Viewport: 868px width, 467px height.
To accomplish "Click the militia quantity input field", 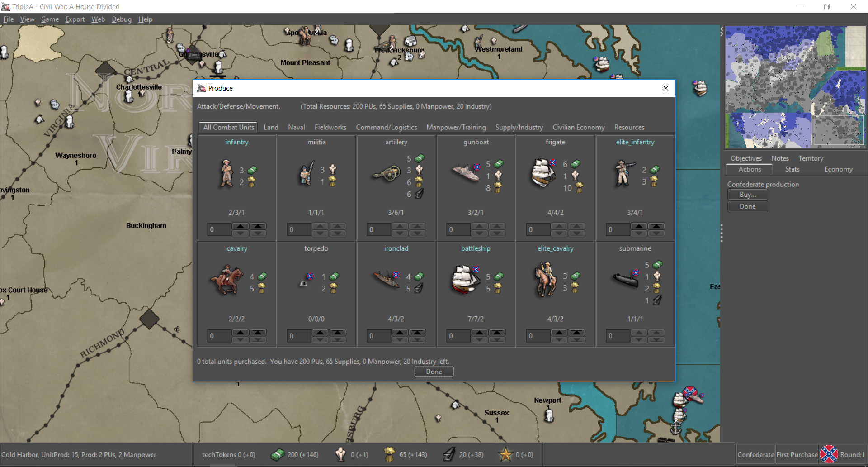I will (x=299, y=229).
